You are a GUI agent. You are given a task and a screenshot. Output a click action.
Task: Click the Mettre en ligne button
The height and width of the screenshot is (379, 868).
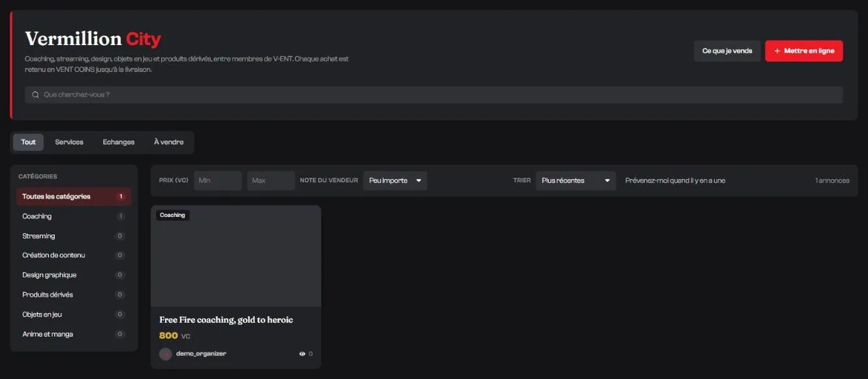click(804, 51)
